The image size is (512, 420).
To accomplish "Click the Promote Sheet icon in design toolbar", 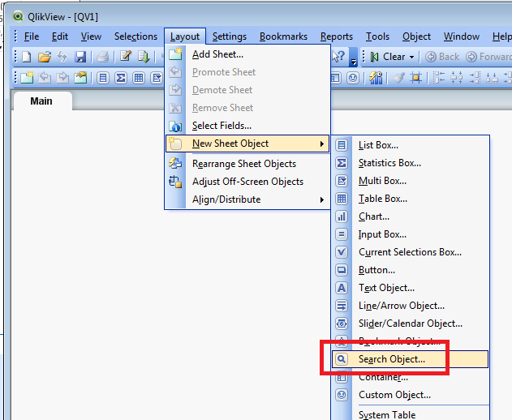I will 45,78.
